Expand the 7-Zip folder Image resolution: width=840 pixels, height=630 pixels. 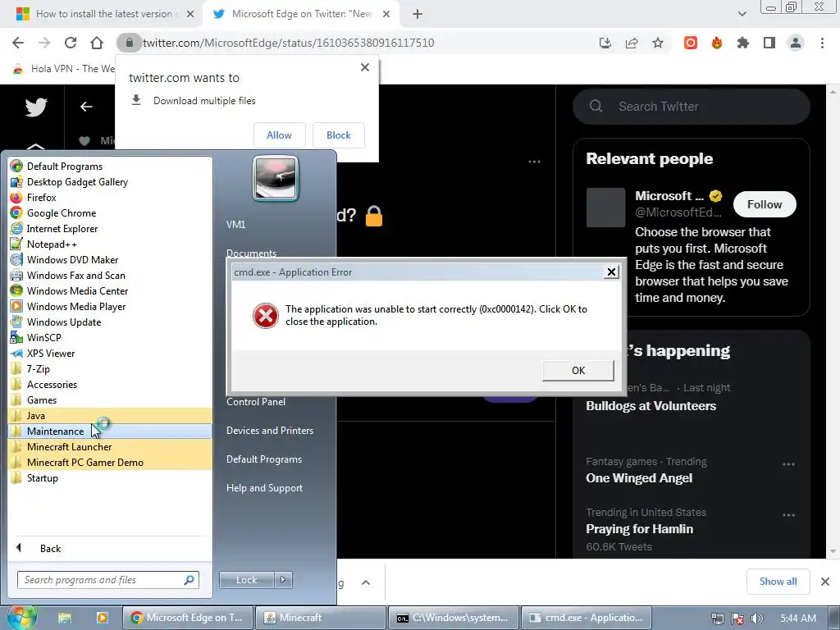tap(110, 368)
